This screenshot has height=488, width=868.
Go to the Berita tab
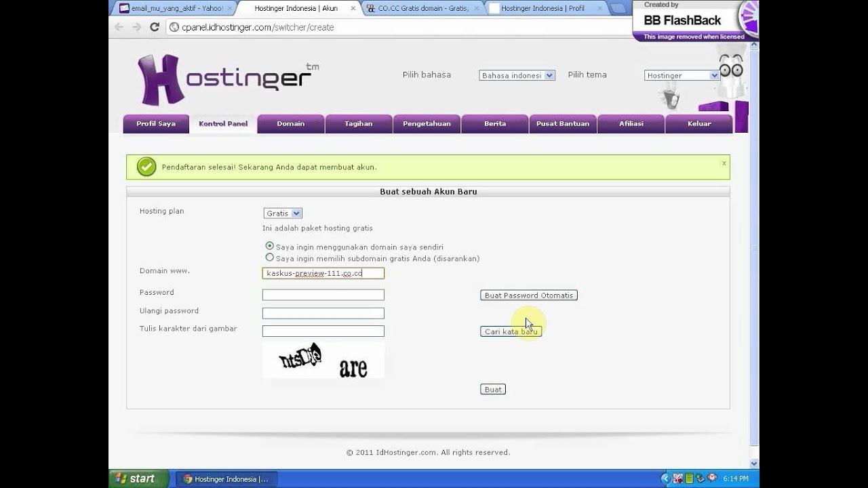click(x=495, y=124)
